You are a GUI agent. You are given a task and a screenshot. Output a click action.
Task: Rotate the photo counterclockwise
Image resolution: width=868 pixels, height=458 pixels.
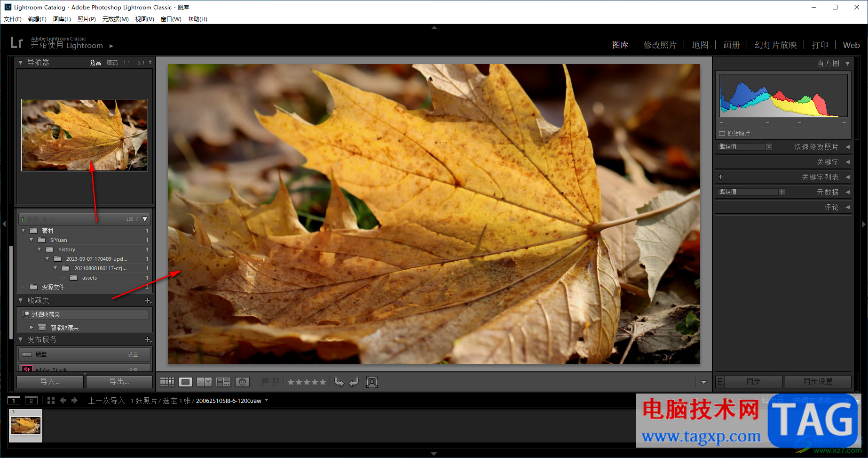(339, 382)
